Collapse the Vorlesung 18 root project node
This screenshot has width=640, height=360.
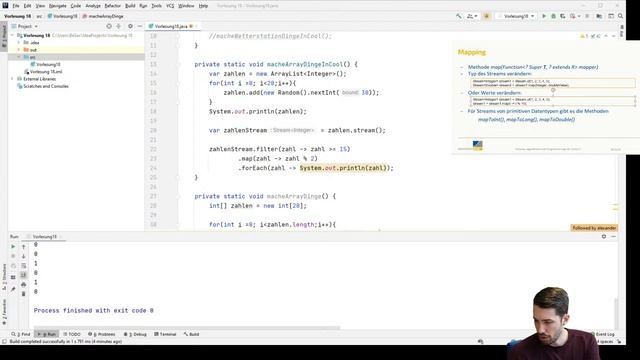tap(12, 36)
